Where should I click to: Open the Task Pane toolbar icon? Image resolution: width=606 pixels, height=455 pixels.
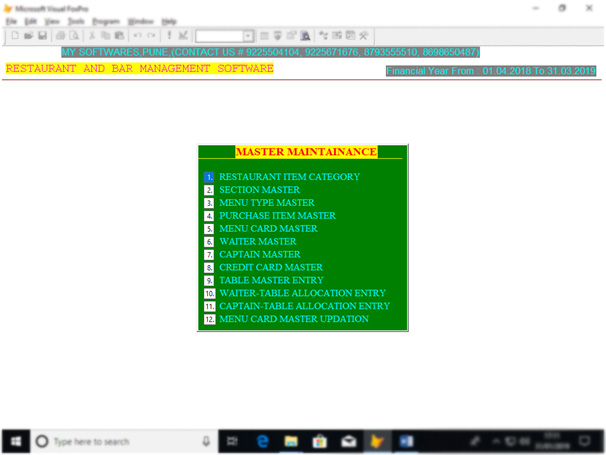(x=351, y=36)
